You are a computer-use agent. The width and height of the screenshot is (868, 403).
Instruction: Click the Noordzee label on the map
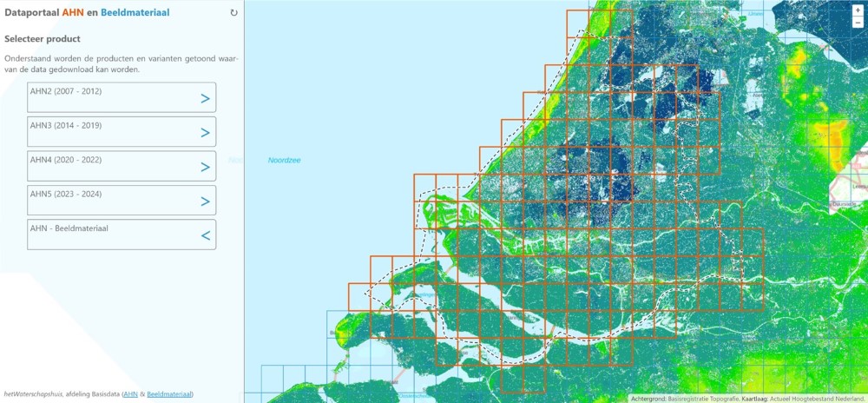tap(284, 160)
